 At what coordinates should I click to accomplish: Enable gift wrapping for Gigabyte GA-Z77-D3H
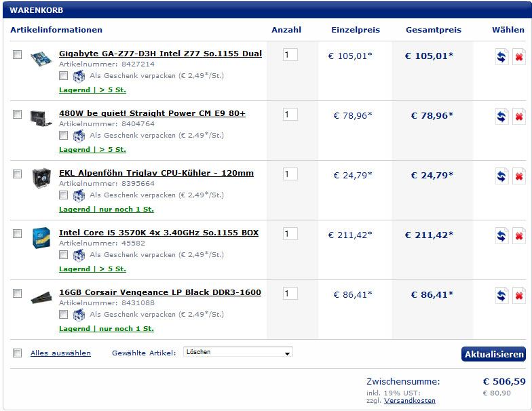point(64,76)
